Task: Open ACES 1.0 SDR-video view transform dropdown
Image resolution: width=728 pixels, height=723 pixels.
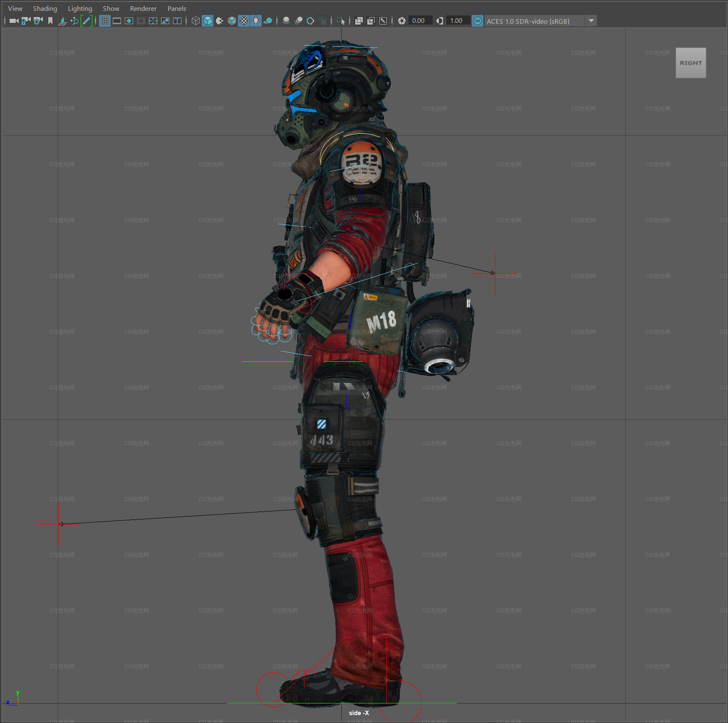Action: 541,21
